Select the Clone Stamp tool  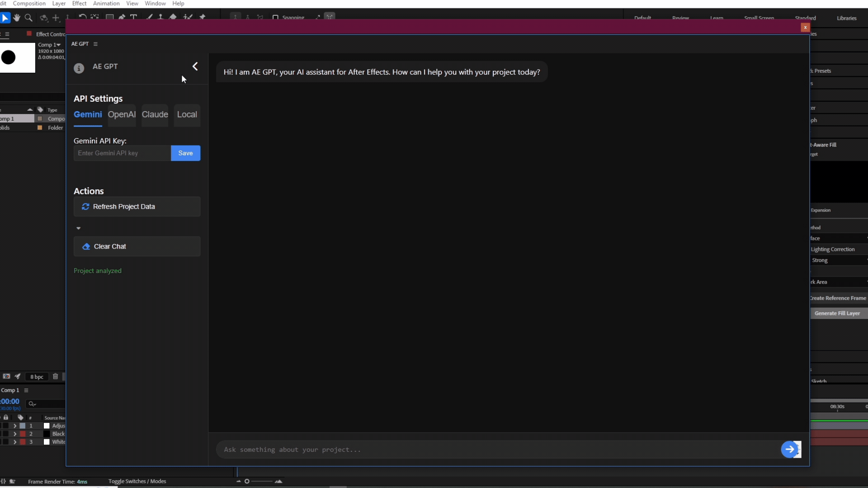[x=160, y=17]
